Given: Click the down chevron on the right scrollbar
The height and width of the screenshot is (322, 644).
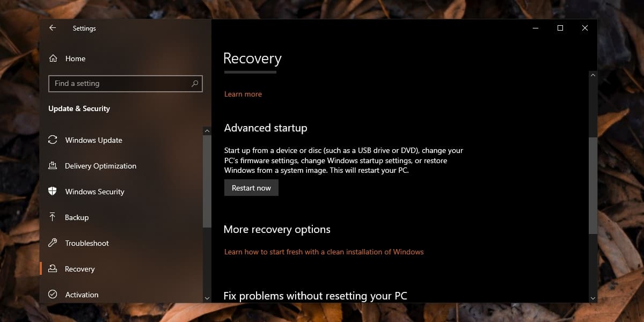Looking at the screenshot, I should click(x=592, y=297).
